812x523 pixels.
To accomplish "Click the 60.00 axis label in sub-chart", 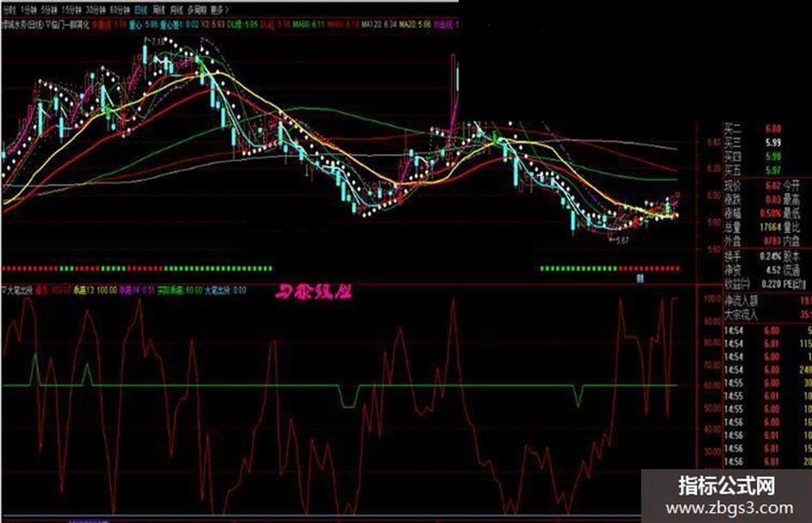I will (712, 386).
